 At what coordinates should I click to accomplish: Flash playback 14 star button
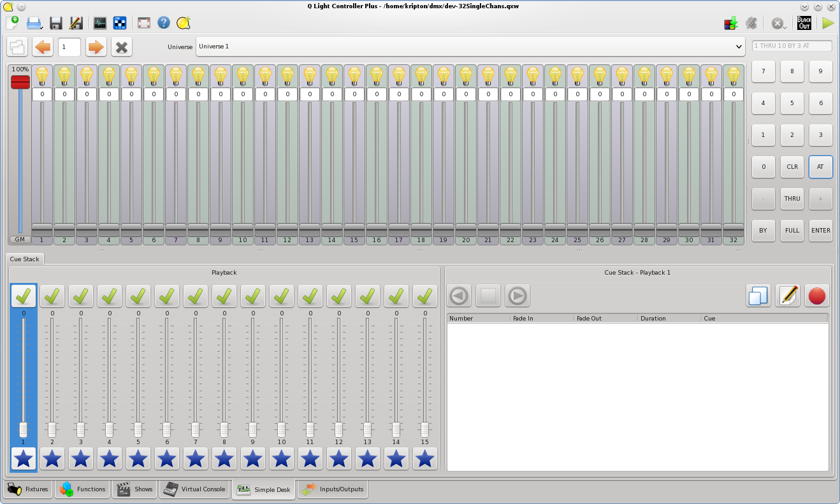(396, 459)
